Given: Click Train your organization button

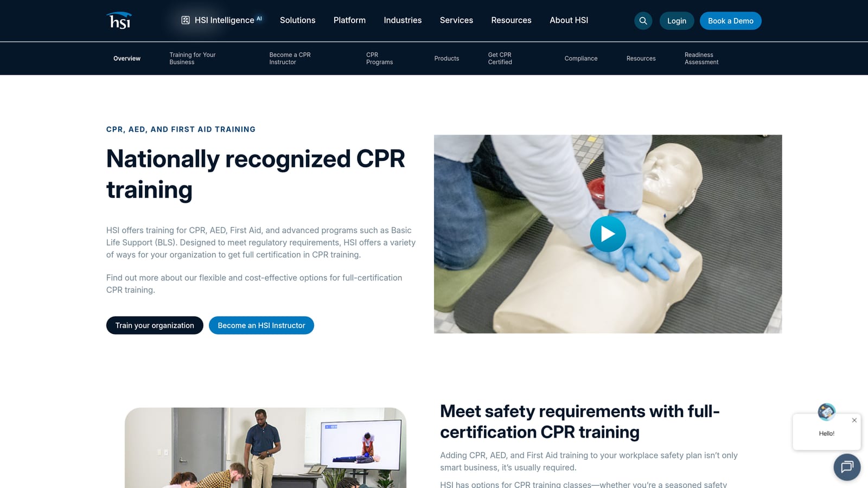Looking at the screenshot, I should (x=155, y=325).
